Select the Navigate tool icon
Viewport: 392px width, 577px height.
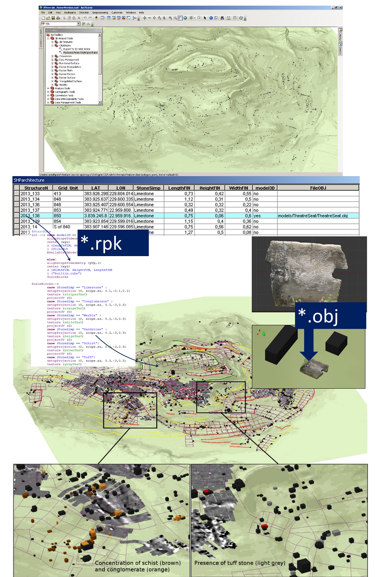point(144,18)
